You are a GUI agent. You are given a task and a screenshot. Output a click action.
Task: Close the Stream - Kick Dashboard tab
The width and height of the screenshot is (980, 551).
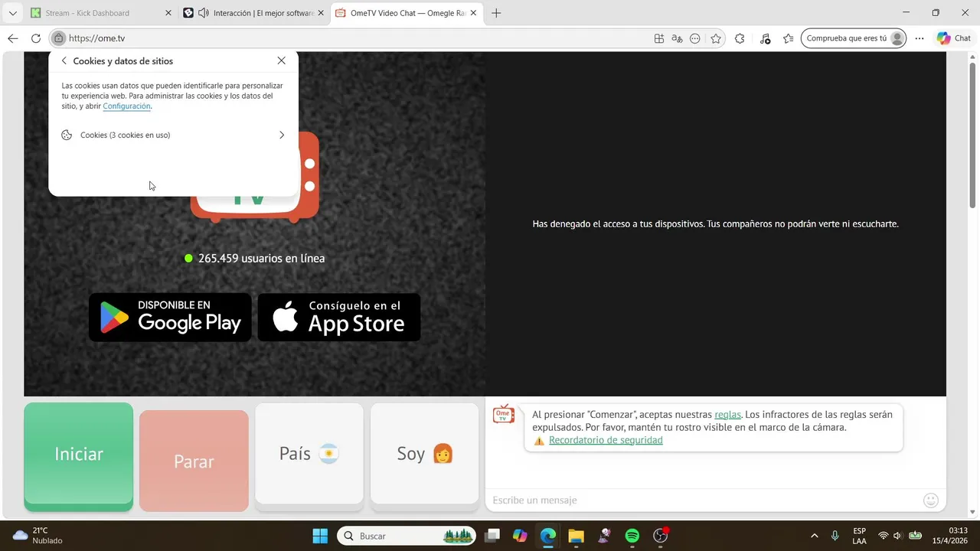(x=168, y=13)
